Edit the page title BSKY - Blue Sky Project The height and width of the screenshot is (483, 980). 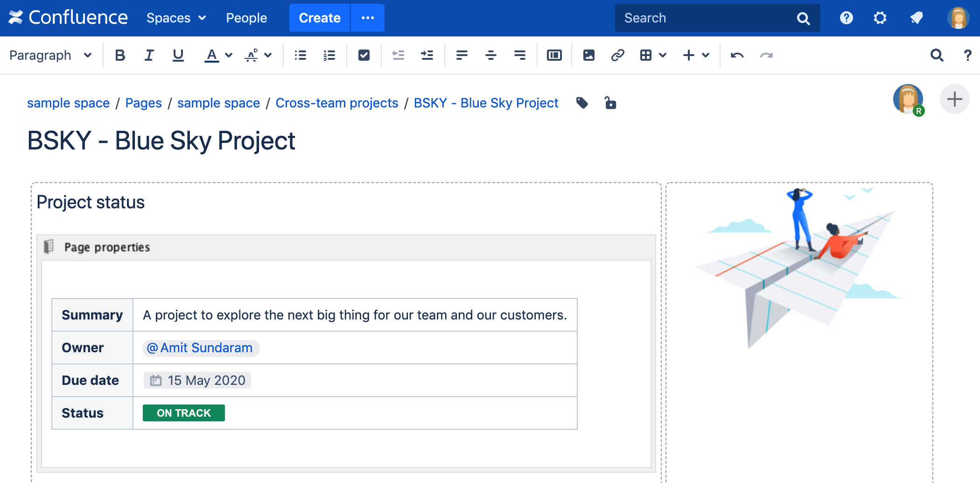(161, 141)
